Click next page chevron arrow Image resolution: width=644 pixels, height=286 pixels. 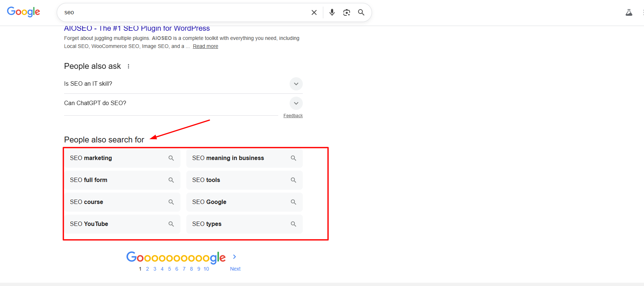[x=234, y=257]
